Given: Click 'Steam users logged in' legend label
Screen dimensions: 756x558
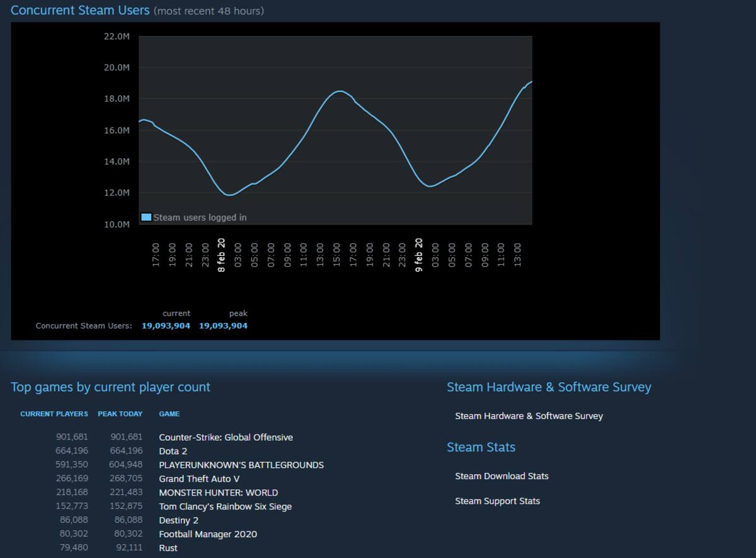Looking at the screenshot, I should tap(200, 218).
